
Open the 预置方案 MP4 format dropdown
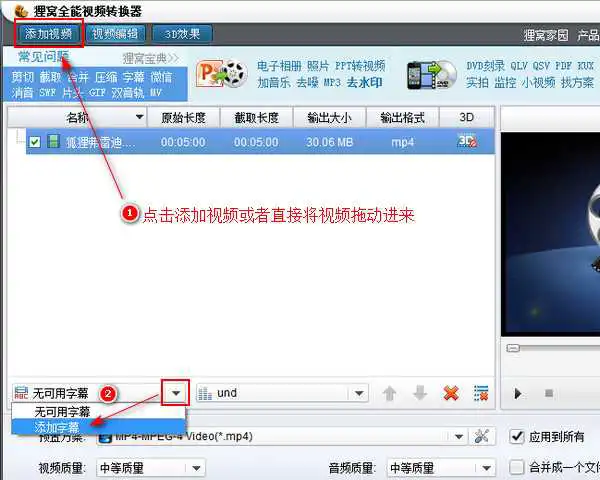[x=458, y=436]
